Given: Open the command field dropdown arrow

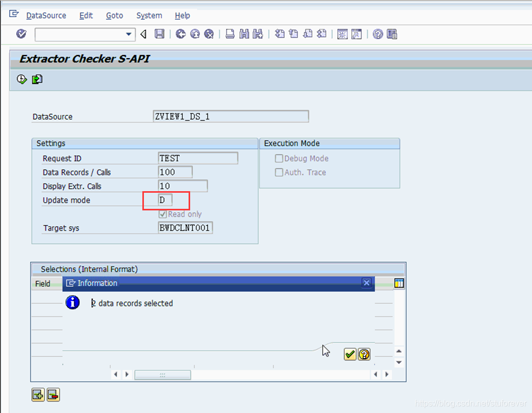Looking at the screenshot, I should pyautogui.click(x=129, y=34).
